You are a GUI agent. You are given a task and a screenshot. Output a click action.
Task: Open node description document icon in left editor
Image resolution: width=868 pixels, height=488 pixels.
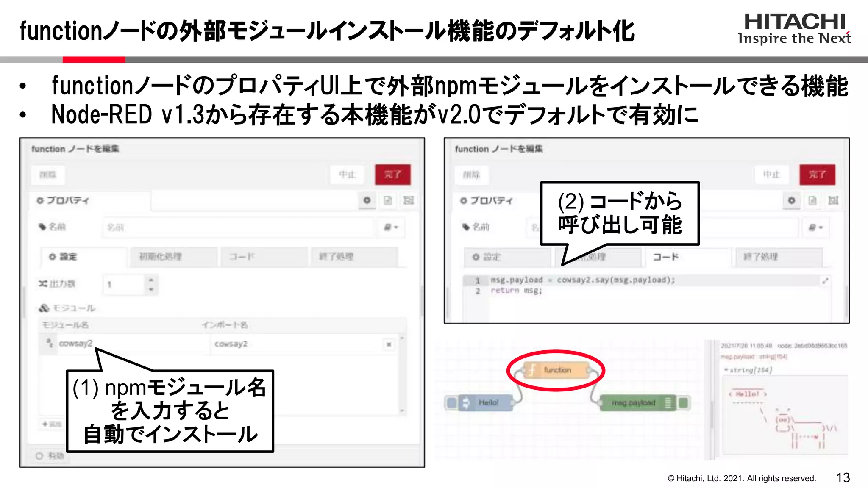[x=388, y=200]
